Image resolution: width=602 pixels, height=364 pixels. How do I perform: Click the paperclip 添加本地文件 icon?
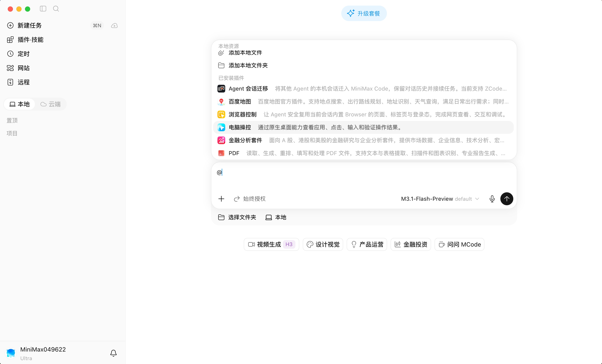coord(221,53)
